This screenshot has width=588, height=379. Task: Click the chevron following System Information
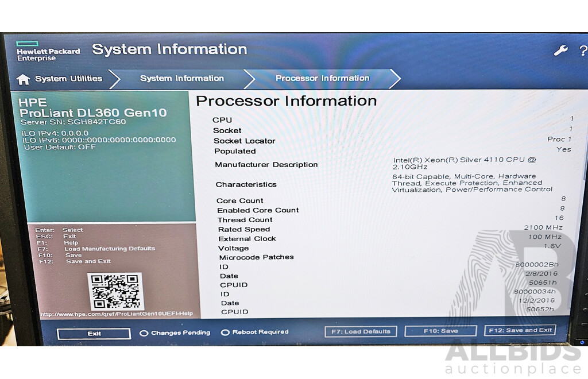coord(248,78)
